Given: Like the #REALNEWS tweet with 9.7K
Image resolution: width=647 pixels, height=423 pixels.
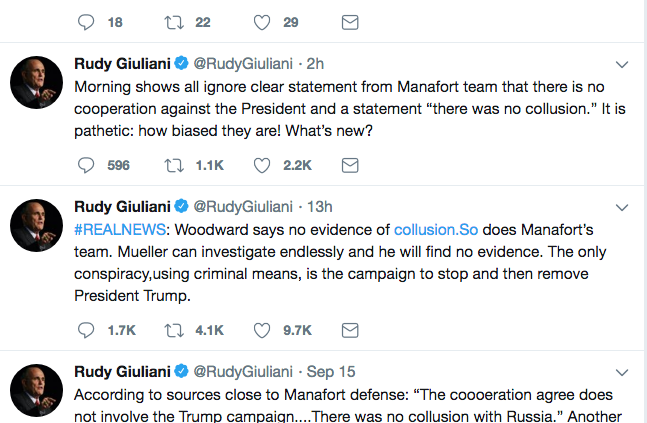Looking at the screenshot, I should point(262,330).
